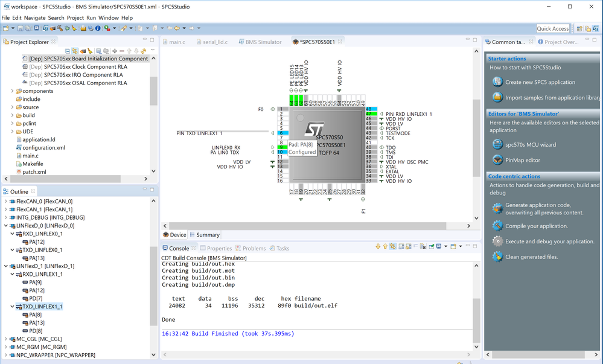Open the Project menu

coord(75,18)
